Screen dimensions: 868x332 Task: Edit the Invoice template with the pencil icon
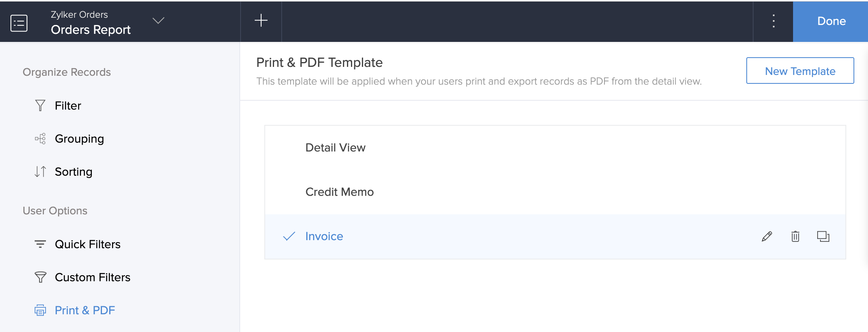766,237
